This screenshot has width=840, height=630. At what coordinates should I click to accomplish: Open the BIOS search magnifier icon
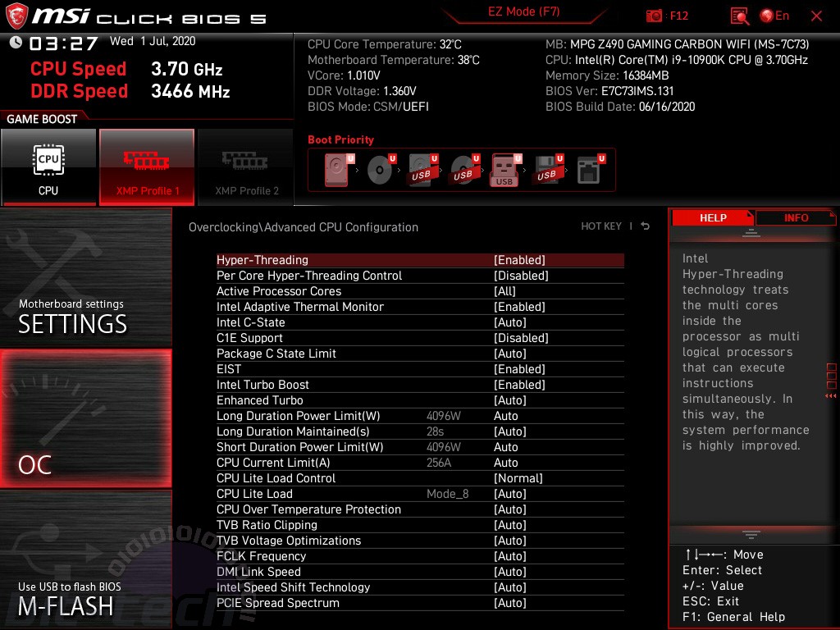[x=739, y=16]
